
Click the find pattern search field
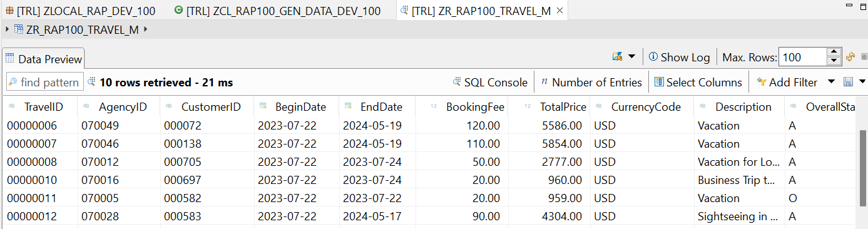(44, 82)
